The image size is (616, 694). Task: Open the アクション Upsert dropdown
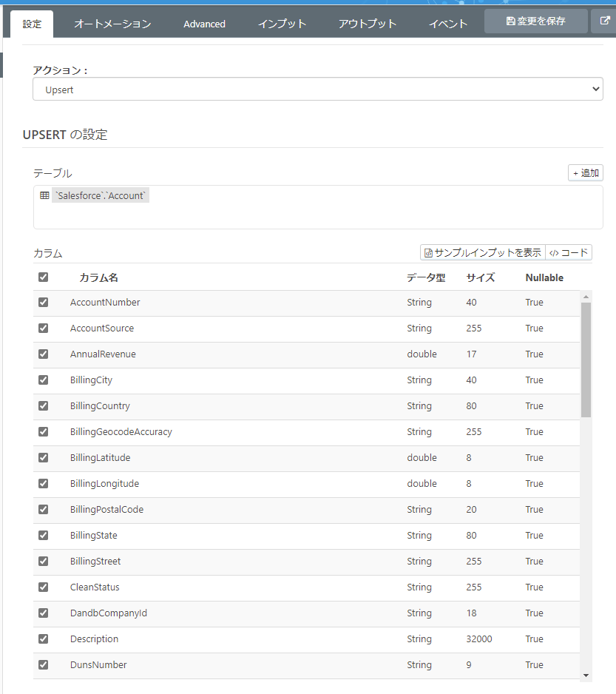point(318,90)
